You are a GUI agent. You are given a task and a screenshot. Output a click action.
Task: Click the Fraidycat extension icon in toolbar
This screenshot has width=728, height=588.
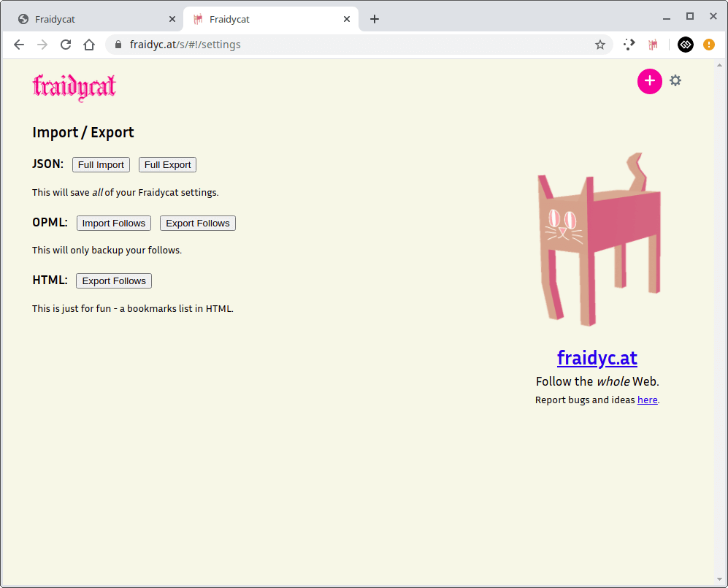point(653,45)
